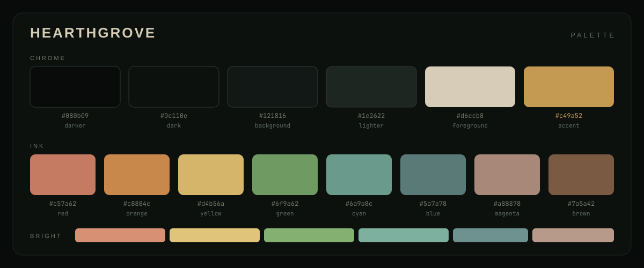Pick the blue ink swatch #5a7a78
Image resolution: width=644 pixels, height=268 pixels.
point(433,175)
